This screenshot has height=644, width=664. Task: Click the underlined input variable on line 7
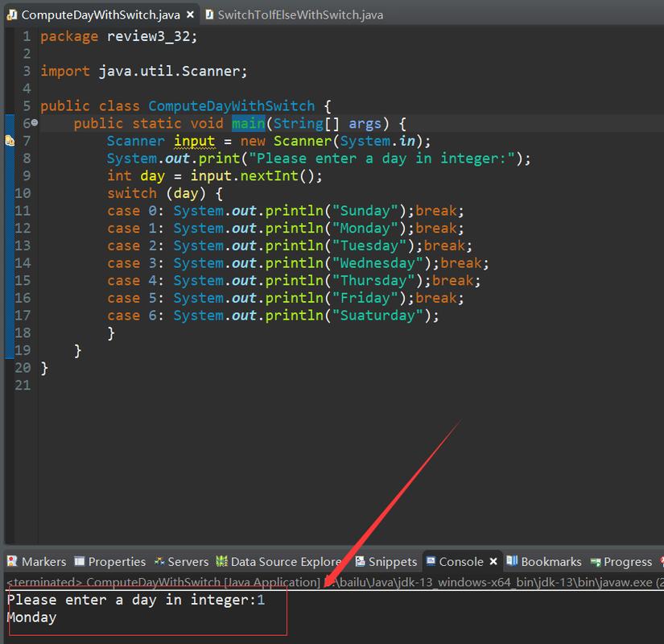pos(194,141)
